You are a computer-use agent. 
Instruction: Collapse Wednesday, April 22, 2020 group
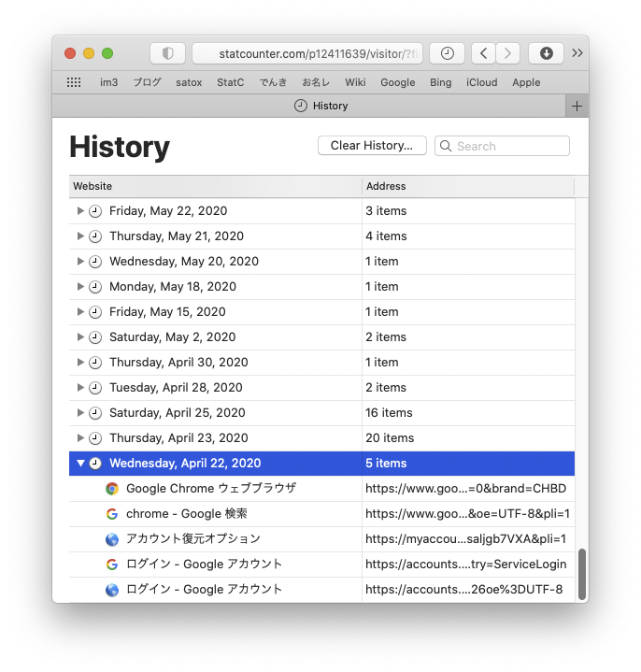(x=80, y=464)
